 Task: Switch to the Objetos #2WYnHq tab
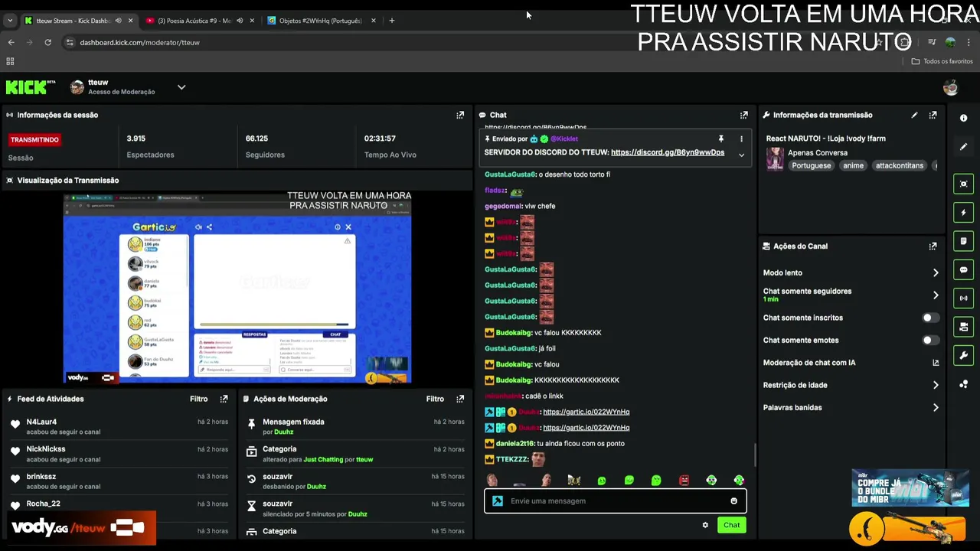click(321, 21)
